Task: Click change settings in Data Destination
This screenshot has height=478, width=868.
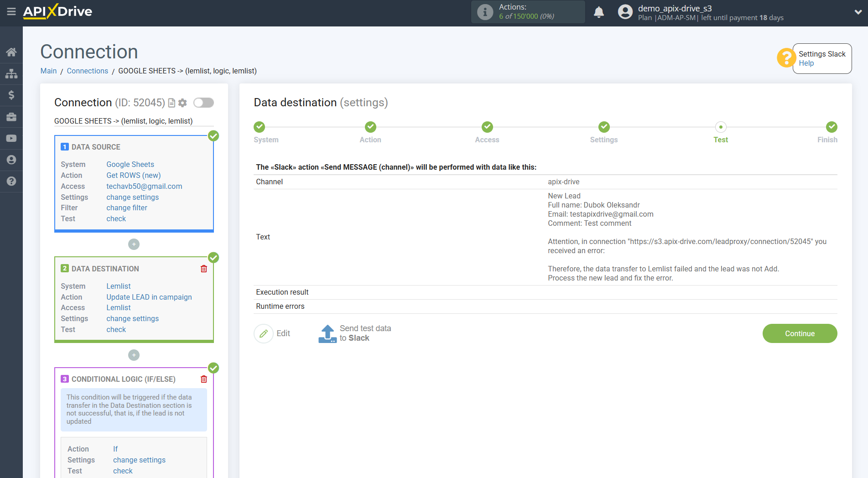Action: pyautogui.click(x=133, y=318)
